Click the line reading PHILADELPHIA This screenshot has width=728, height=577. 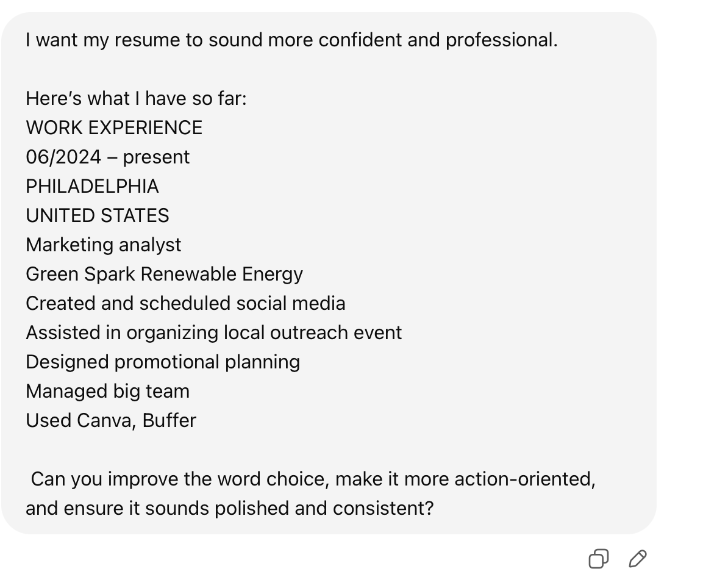(x=92, y=186)
